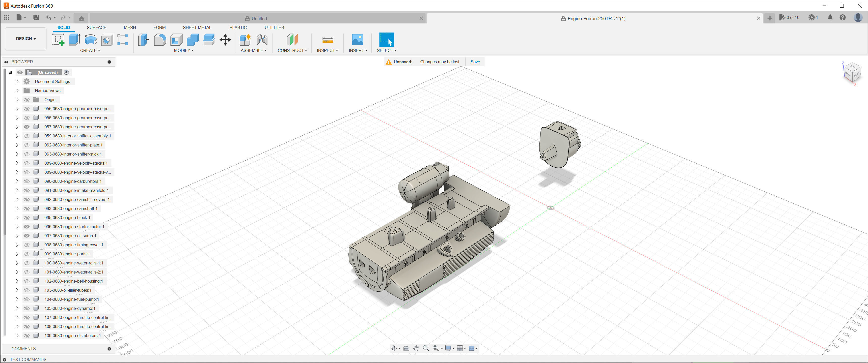Open the Measure tool under Inspect
Viewport: 868px width, 363px height.
[x=328, y=40]
